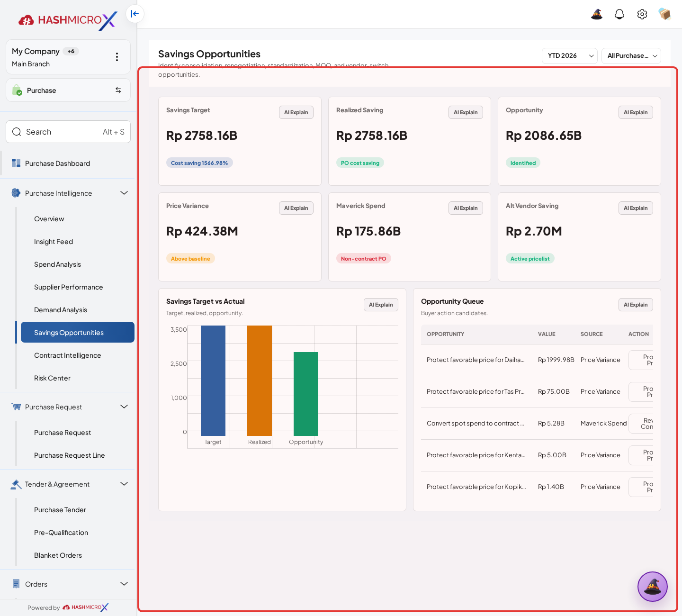Collapse the Purchase Intelligence section

(124, 193)
